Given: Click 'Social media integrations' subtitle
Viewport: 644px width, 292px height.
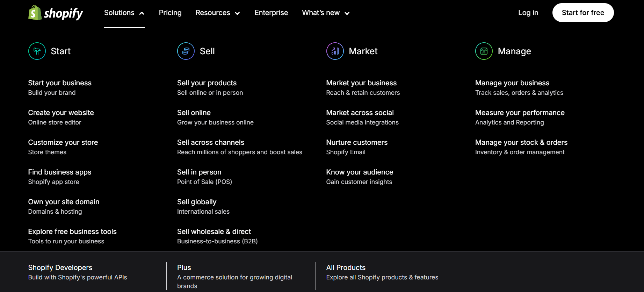Looking at the screenshot, I should tap(362, 122).
